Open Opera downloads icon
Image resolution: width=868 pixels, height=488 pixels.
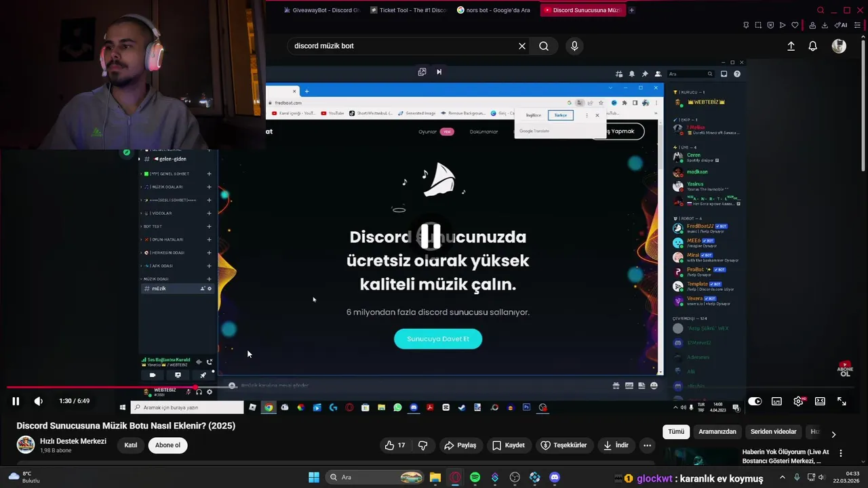click(x=825, y=25)
